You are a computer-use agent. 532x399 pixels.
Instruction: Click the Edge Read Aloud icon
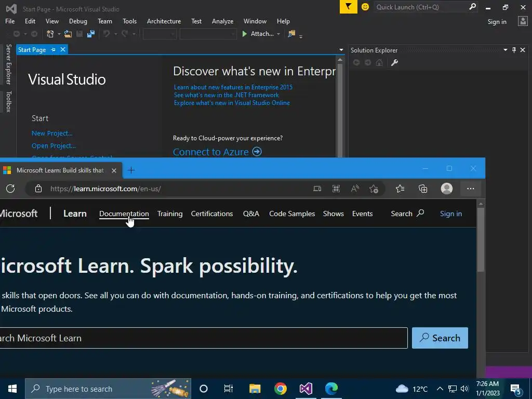355,189
